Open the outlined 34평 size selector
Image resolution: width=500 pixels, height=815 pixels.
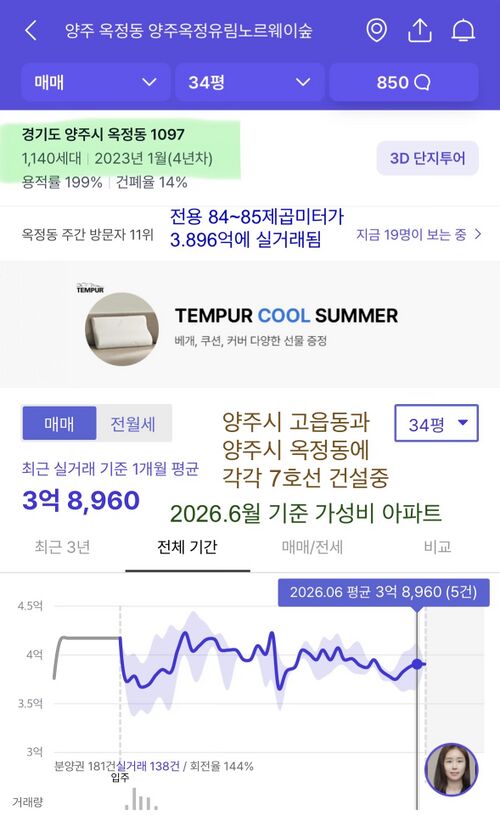(x=437, y=424)
